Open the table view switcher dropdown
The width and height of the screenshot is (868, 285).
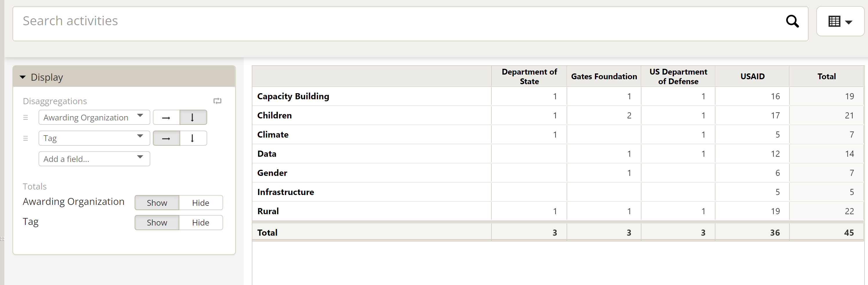[x=840, y=21]
